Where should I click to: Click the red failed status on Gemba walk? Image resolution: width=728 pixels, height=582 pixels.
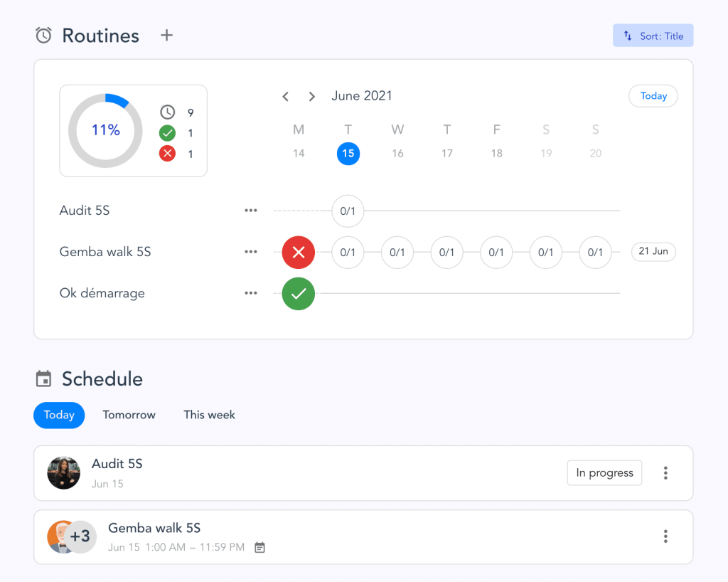click(299, 252)
